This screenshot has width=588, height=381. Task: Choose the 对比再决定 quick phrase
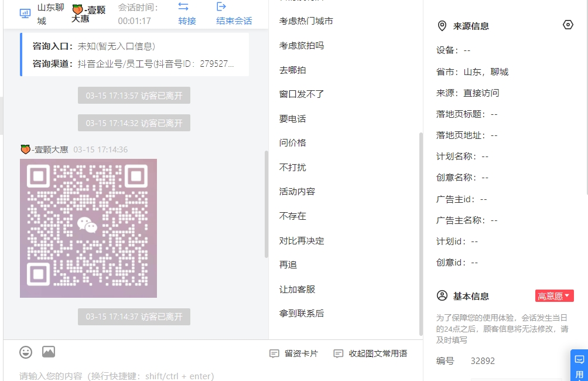pos(302,240)
